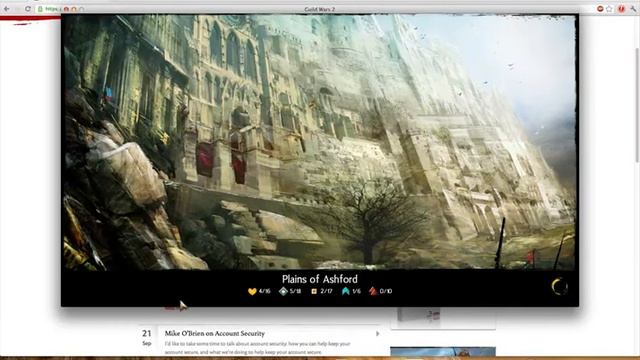640x360 pixels.
Task: Open 'Mike O'Brien on Account Security' article
Action: pos(215,333)
